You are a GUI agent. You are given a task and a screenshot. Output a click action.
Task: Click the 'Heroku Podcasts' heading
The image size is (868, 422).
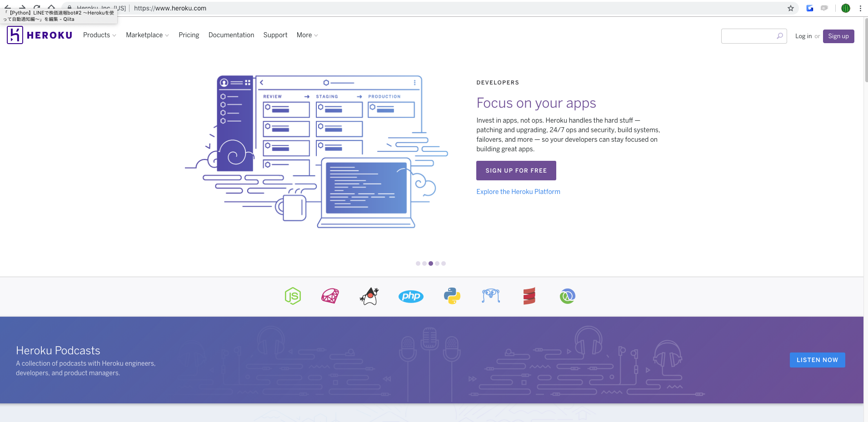(58, 350)
